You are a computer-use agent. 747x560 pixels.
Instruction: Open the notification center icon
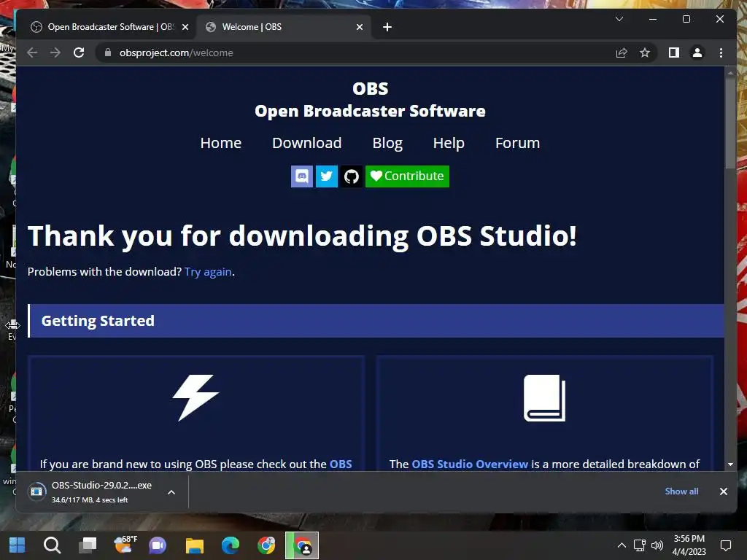726,545
